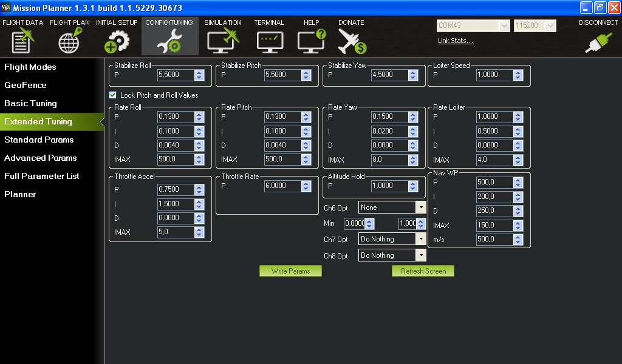The height and width of the screenshot is (364, 622).
Task: Click the Rate Yaw P value field
Action: click(389, 117)
